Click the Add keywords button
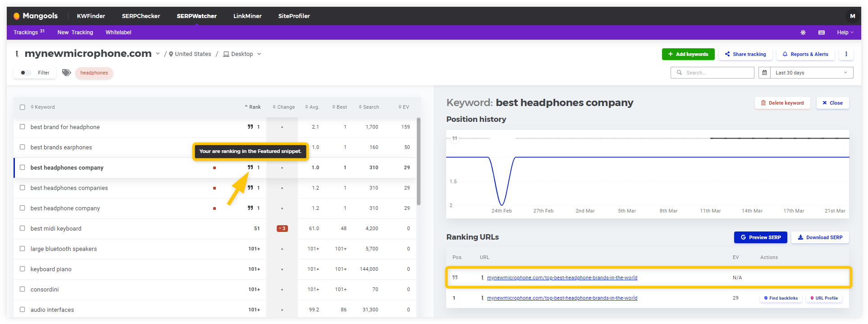Viewport: 868px width, 324px height. [x=688, y=54]
